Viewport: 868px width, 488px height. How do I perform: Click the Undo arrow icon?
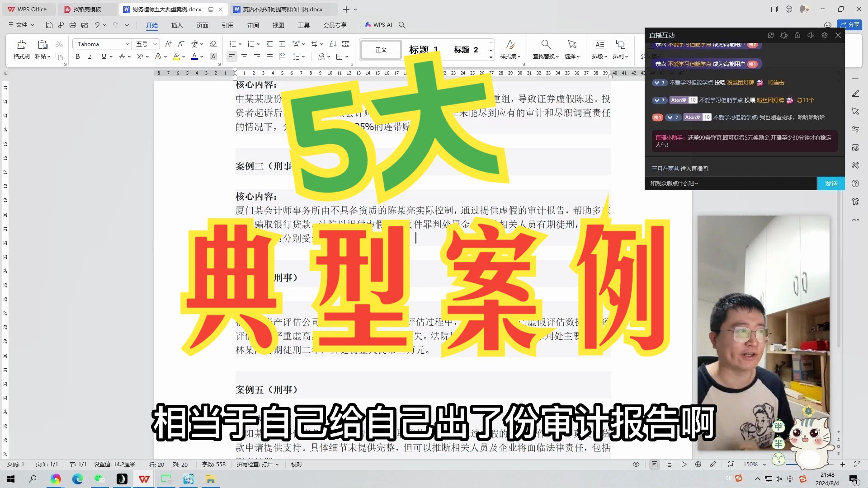pyautogui.click(x=97, y=25)
